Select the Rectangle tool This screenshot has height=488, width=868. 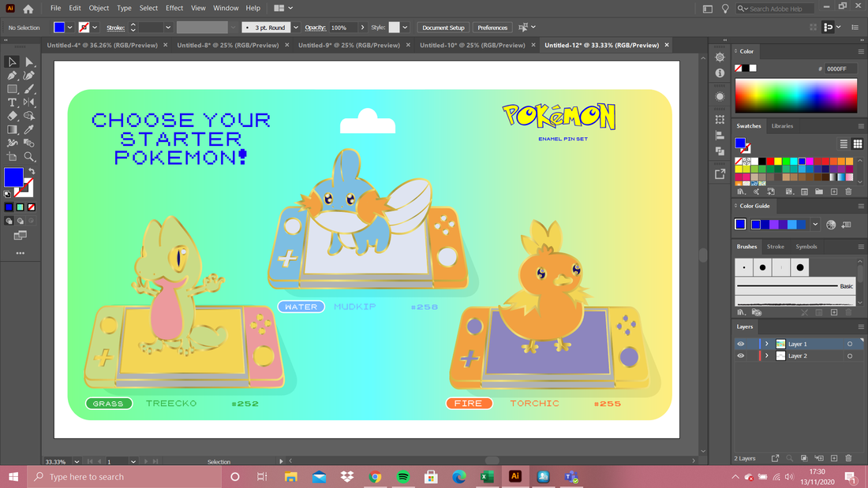tap(12, 89)
